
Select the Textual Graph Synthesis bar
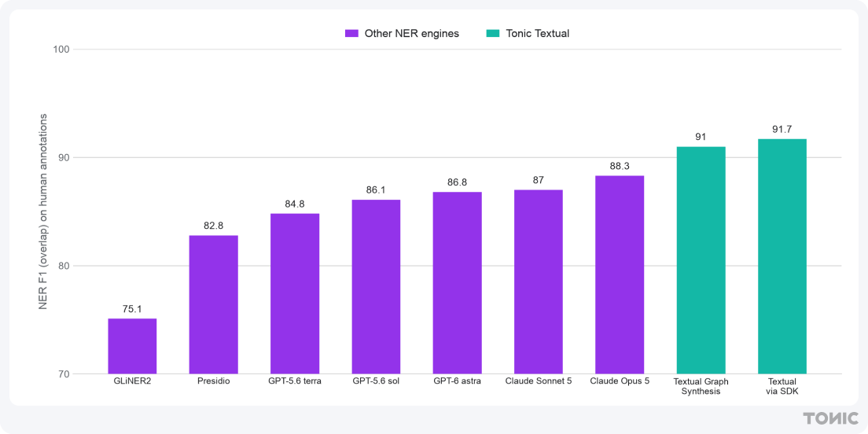tap(701, 260)
